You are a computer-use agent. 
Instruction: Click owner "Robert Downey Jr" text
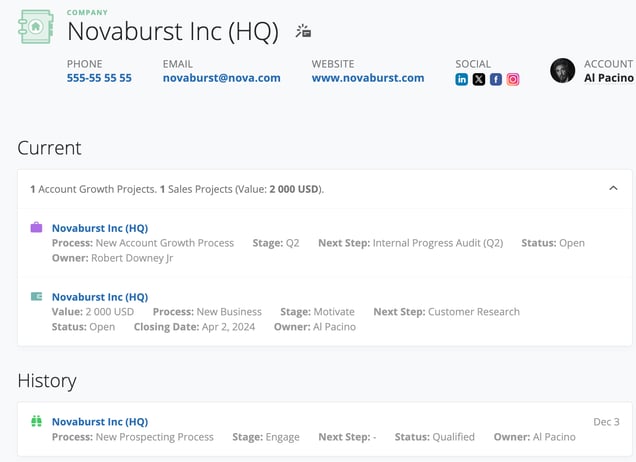tap(132, 258)
